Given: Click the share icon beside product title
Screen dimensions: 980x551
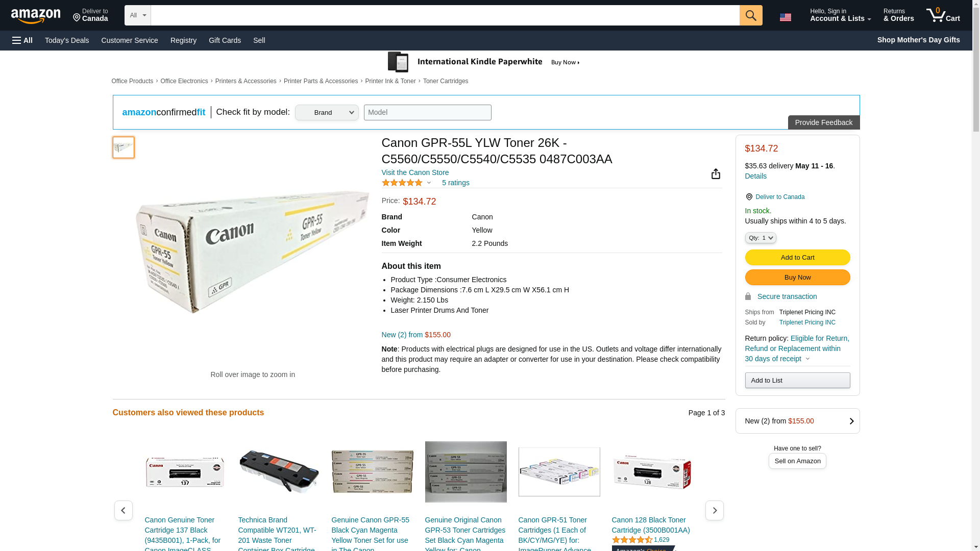Looking at the screenshot, I should [x=716, y=174].
